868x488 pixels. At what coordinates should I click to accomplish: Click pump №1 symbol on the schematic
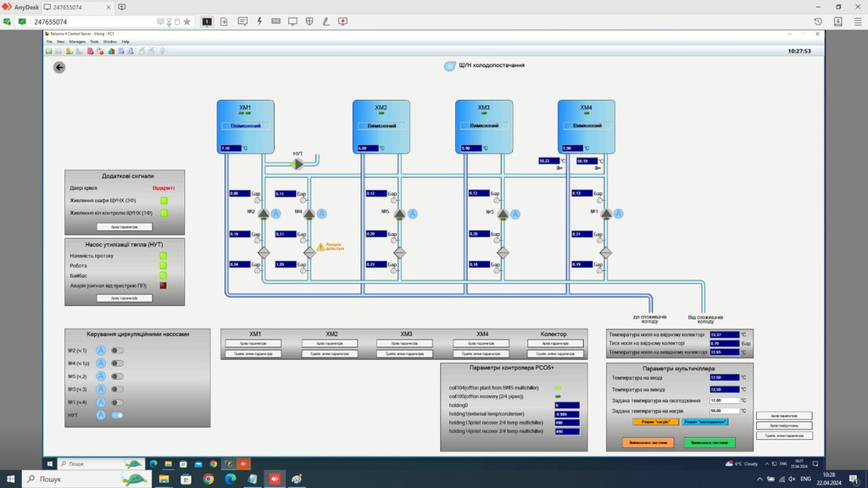(x=606, y=213)
